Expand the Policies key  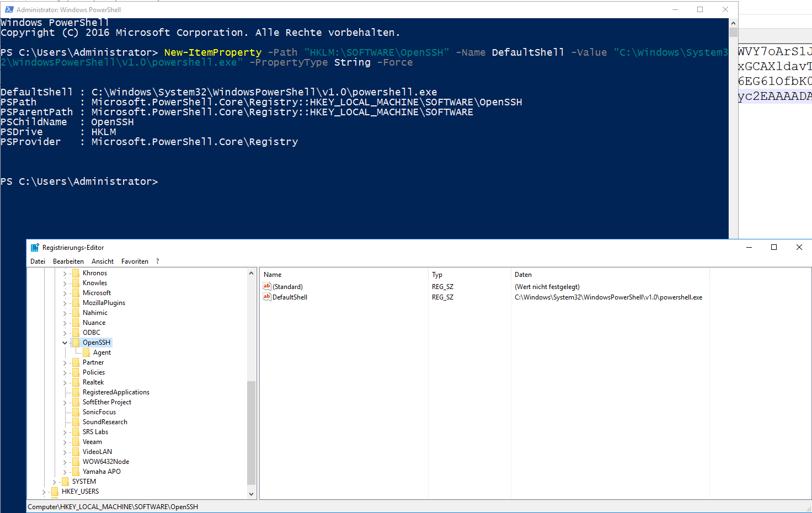(65, 373)
